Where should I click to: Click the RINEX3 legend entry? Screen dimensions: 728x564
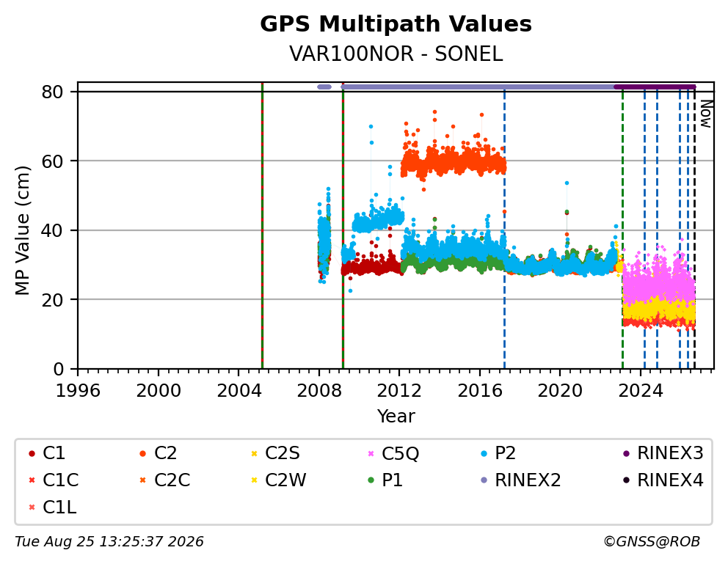click(x=663, y=453)
